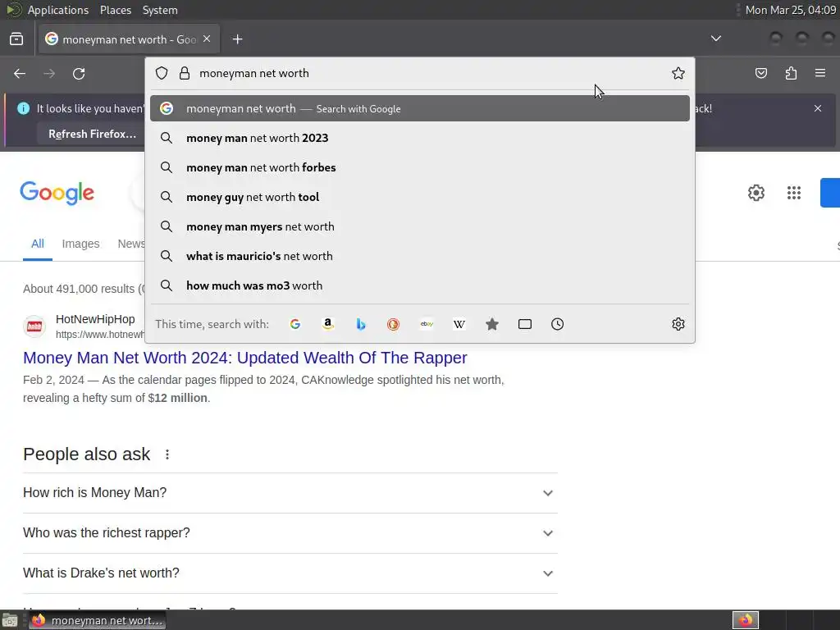The height and width of the screenshot is (630, 840).
Task: Search history using the clock icon
Action: click(x=558, y=324)
